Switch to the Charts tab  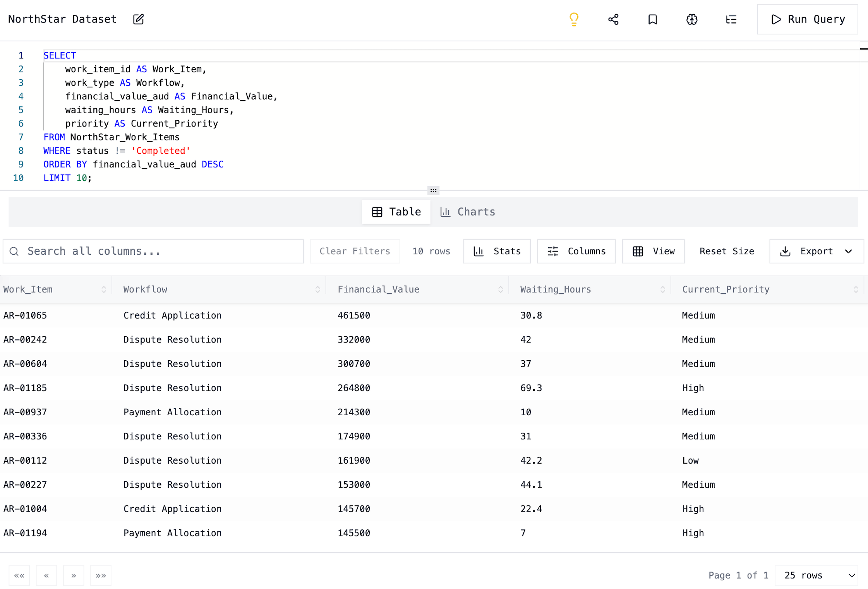468,212
